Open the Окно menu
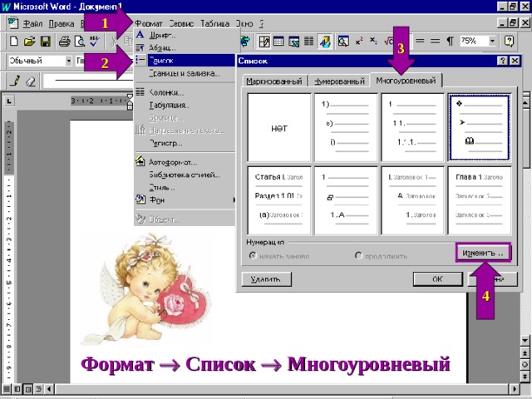The height and width of the screenshot is (399, 532). pyautogui.click(x=244, y=23)
